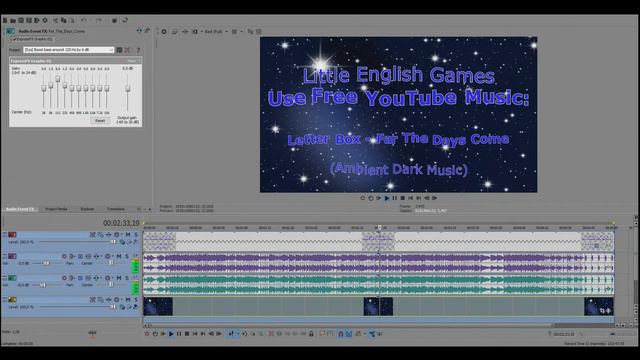
Task: Stop playback in the timeline transport bar
Action: [x=187, y=334]
